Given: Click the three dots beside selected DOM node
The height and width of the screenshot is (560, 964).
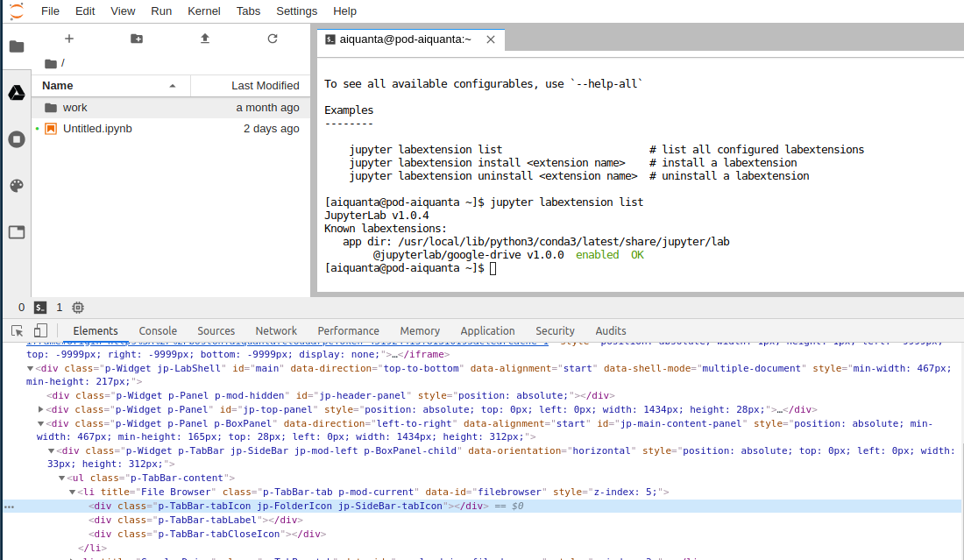Looking at the screenshot, I should 10,507.
